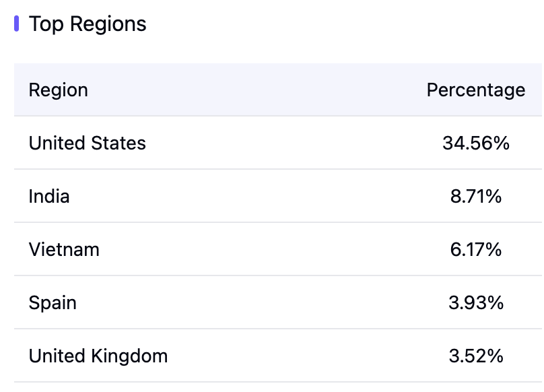Viewport: 544px width, 392px height.
Task: Click the Vietnam region name
Action: pyautogui.click(x=64, y=249)
